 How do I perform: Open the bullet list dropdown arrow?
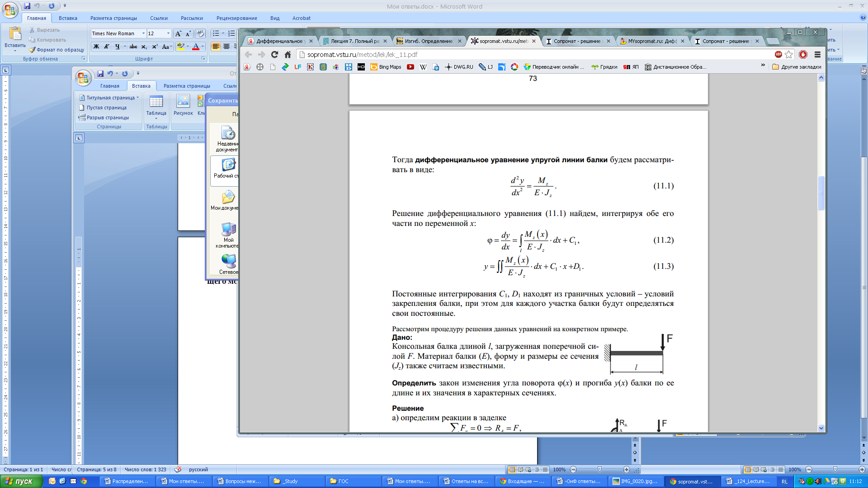pyautogui.click(x=223, y=33)
